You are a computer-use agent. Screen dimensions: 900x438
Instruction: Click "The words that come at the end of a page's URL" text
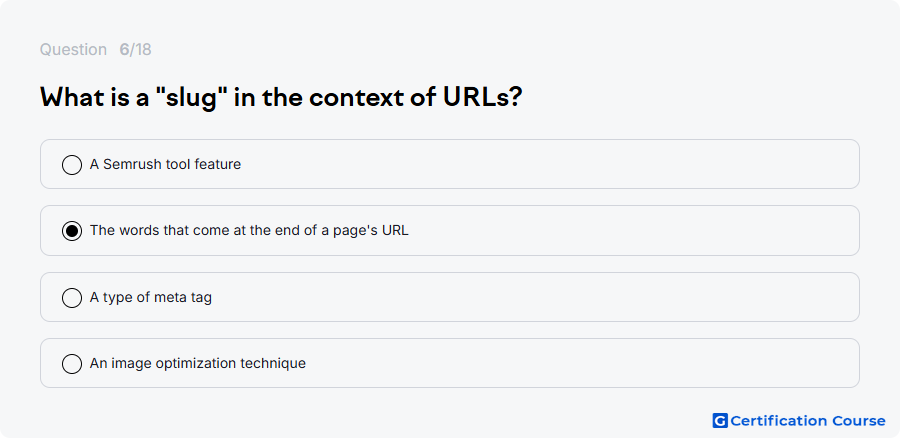(x=249, y=231)
